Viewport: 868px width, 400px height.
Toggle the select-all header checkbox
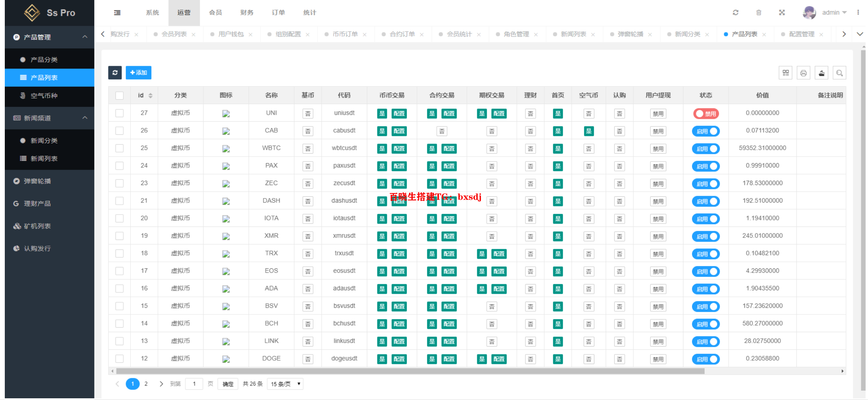pyautogui.click(x=120, y=96)
